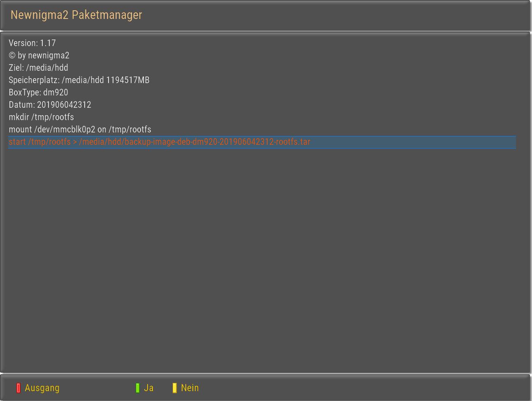Click the mount /dev/mmcblk0p2 line
The width and height of the screenshot is (532, 401).
tap(80, 130)
